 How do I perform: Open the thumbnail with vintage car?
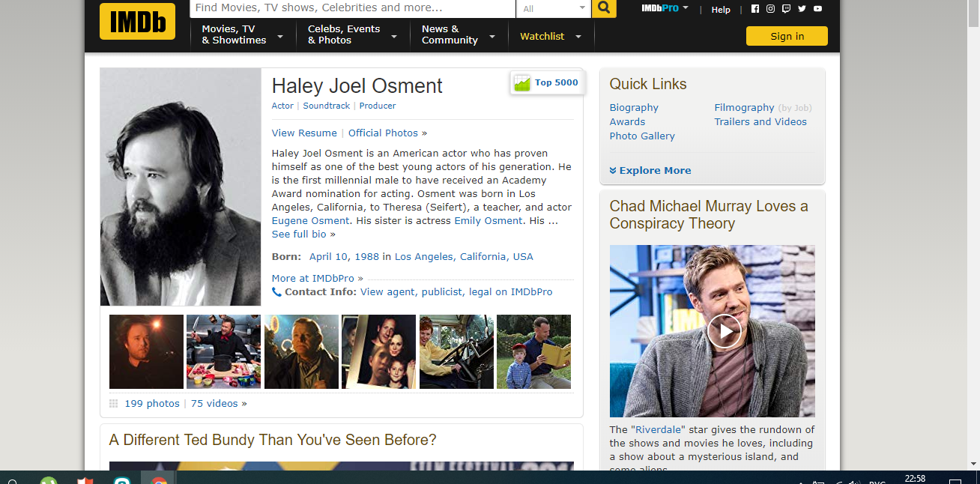tap(456, 351)
